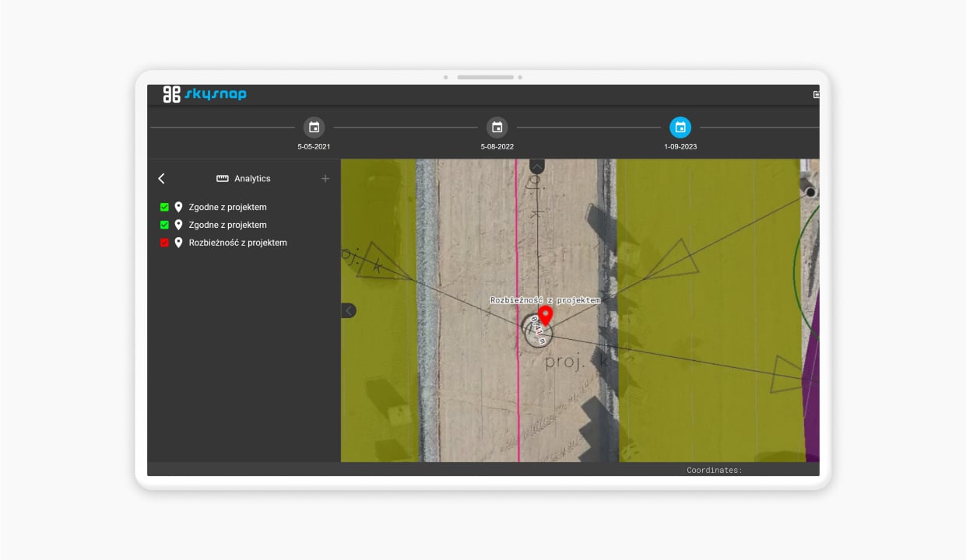The width and height of the screenshot is (966, 560).
Task: Select the 5-05-2021 calendar icon
Action: pyautogui.click(x=314, y=127)
